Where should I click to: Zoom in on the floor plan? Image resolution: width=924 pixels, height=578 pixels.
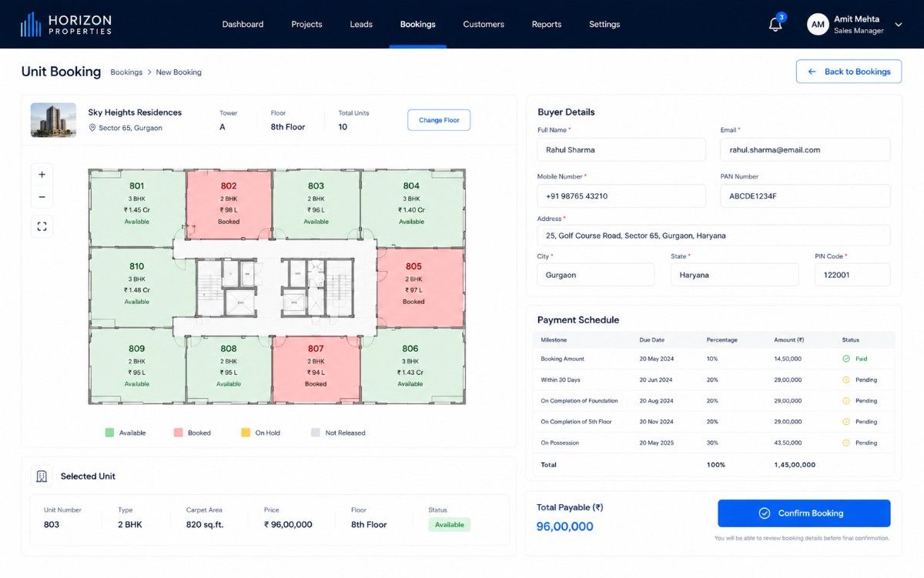click(x=42, y=175)
